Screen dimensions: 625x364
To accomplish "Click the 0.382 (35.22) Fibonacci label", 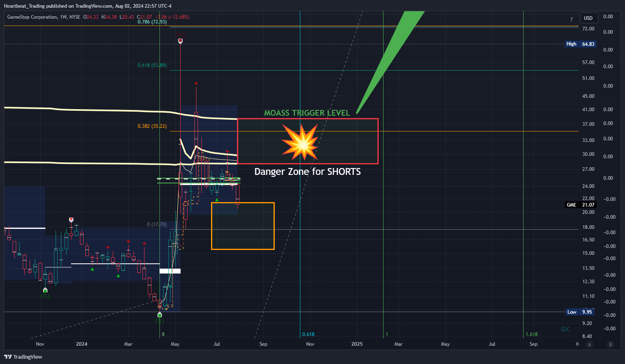I will tap(152, 126).
